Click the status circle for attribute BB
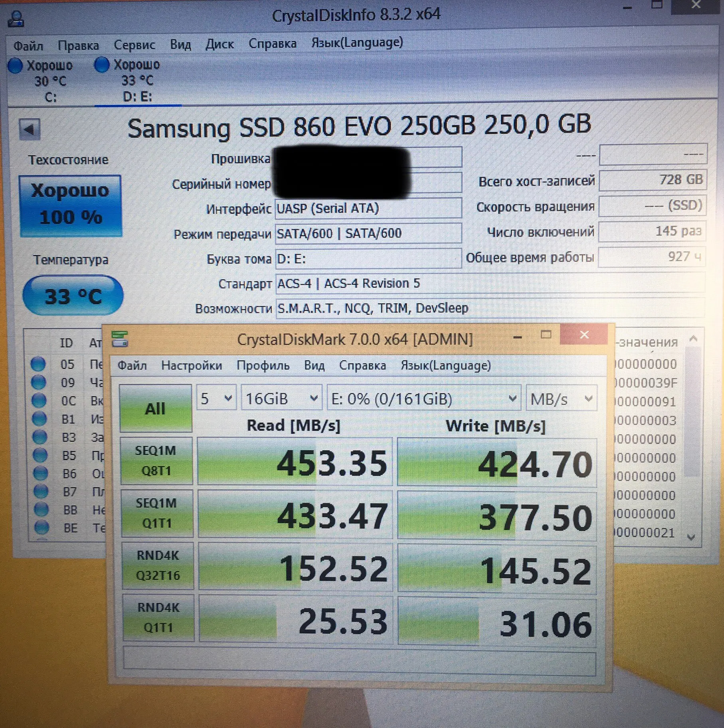Viewport: 724px width, 728px height. tap(42, 510)
